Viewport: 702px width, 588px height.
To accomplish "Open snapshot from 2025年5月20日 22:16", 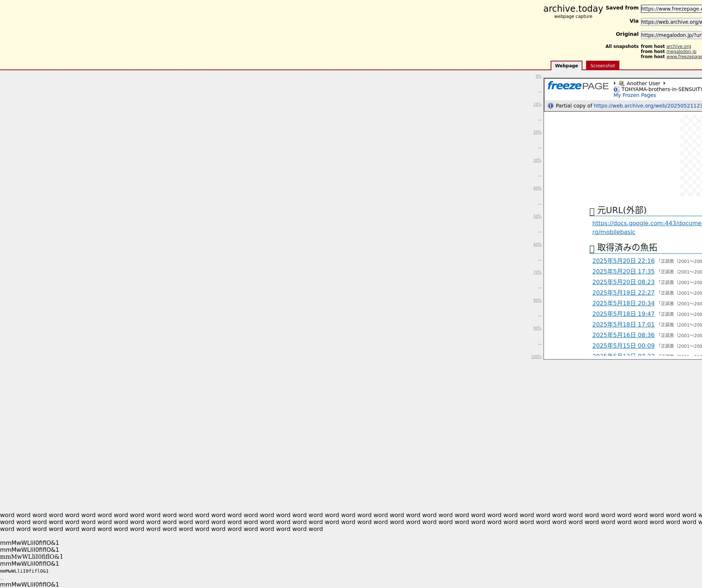I will 623,261.
